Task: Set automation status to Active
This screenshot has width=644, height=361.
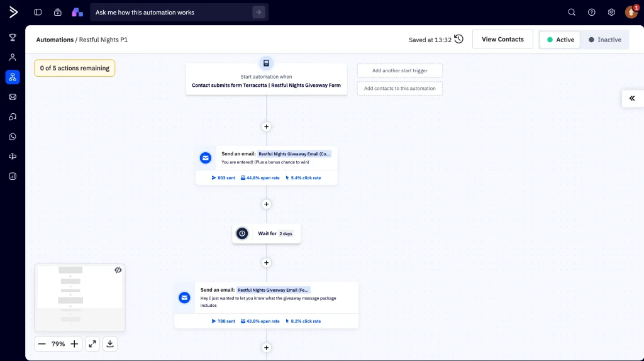Action: point(560,40)
